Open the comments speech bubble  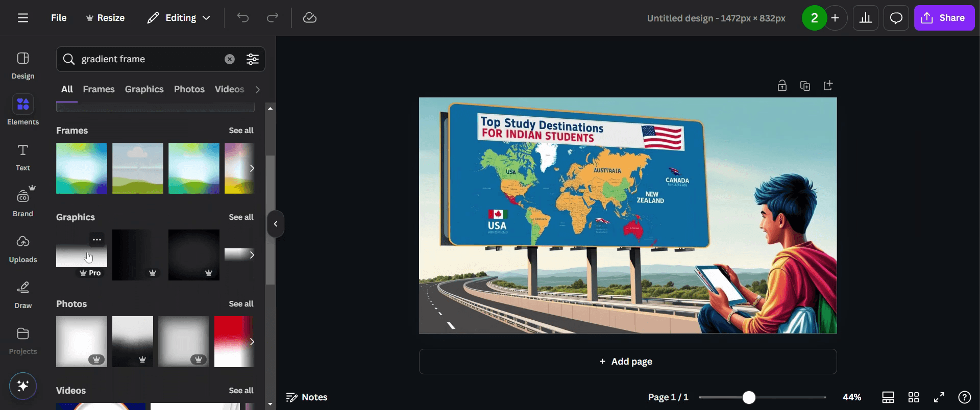tap(896, 18)
